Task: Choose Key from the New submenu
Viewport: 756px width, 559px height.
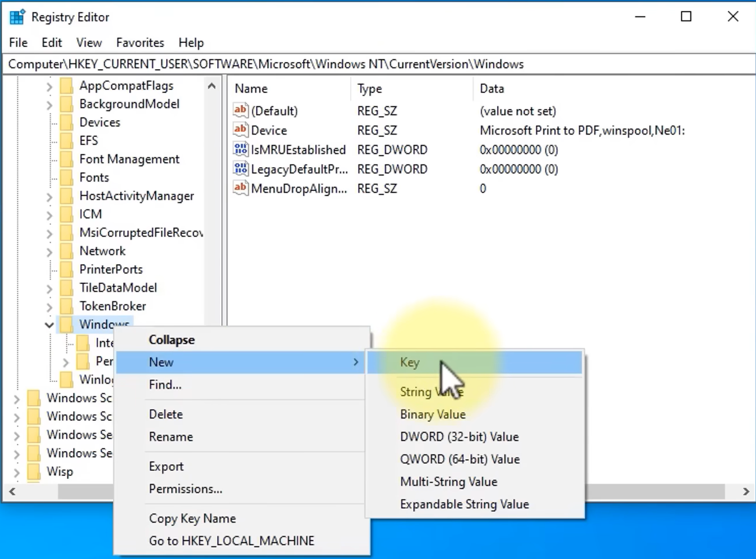Action: coord(409,362)
